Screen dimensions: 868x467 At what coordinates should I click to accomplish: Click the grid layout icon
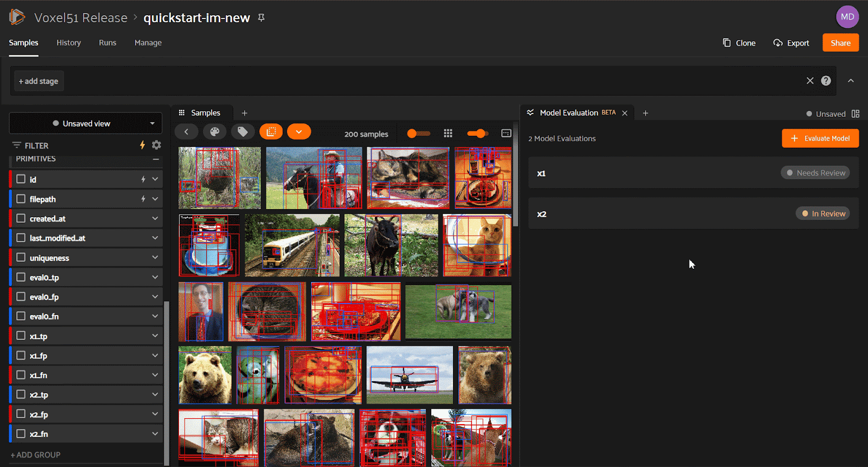pos(448,134)
